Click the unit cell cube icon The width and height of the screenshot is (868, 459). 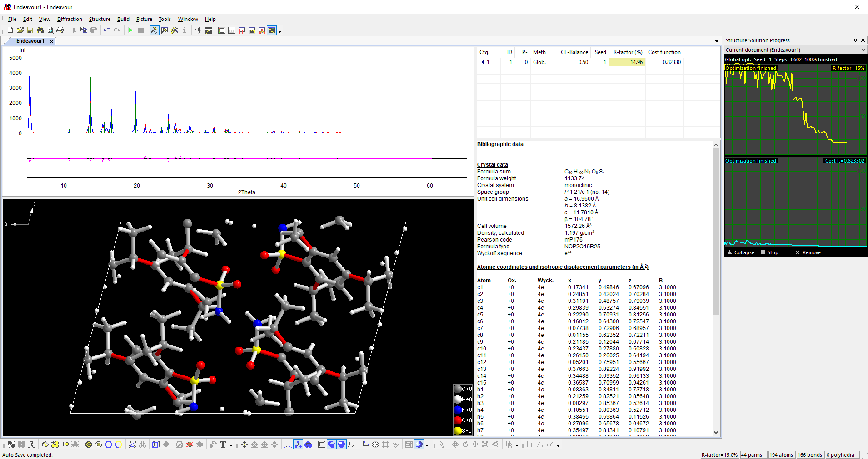point(155,444)
